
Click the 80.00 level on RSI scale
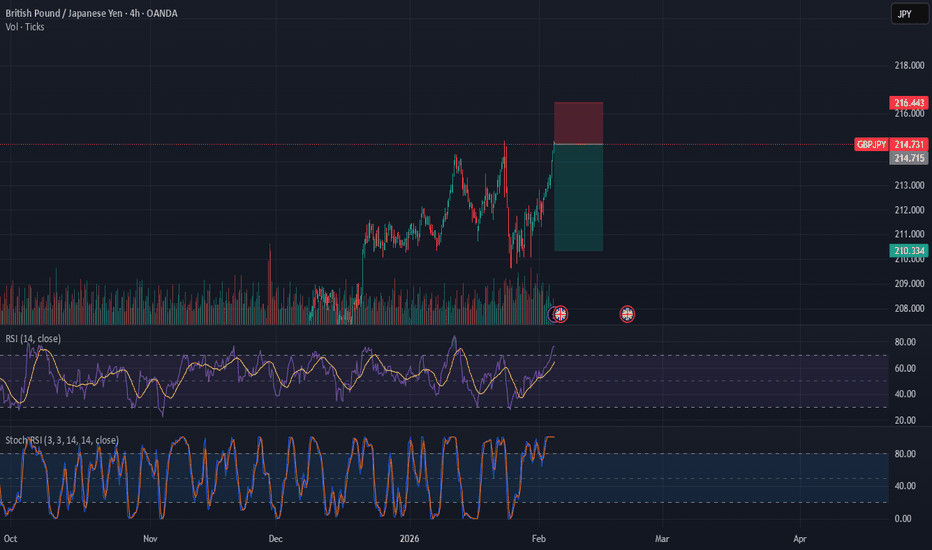(x=905, y=343)
